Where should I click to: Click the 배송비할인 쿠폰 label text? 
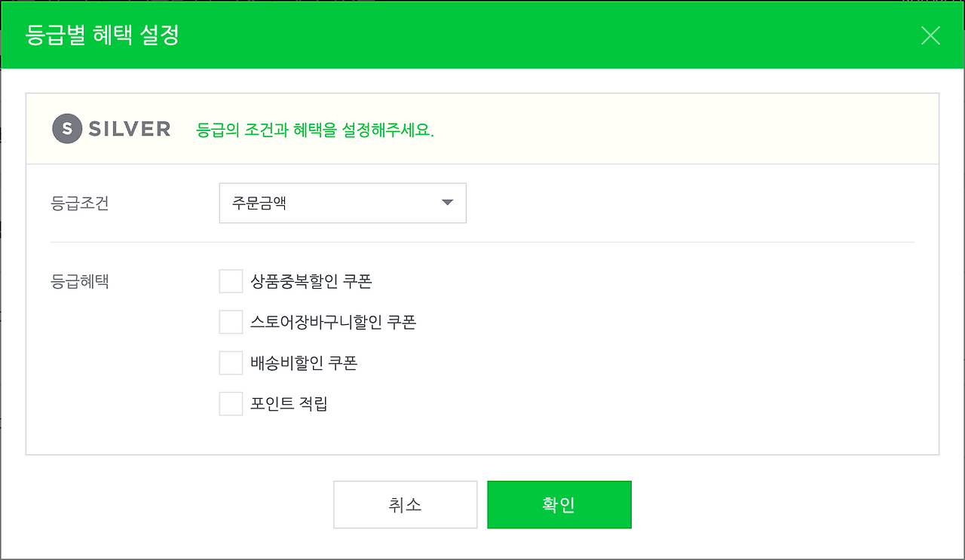(x=305, y=363)
